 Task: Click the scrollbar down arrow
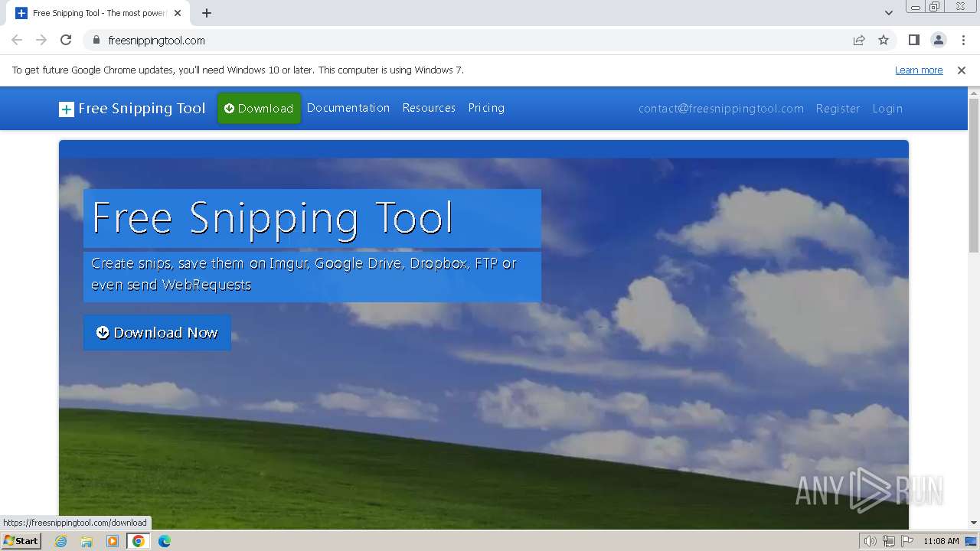[x=974, y=523]
